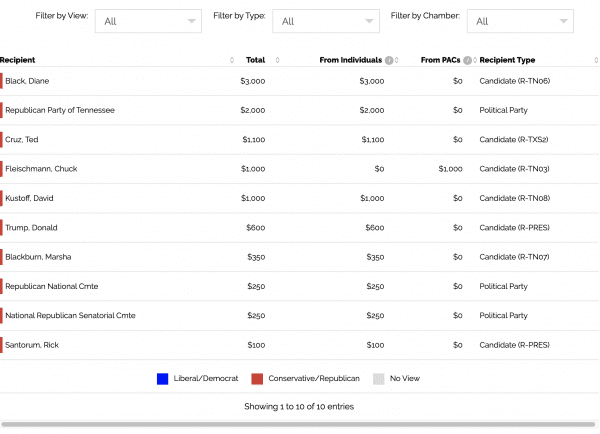
Task: Select National Republican Senatorial Cmte recipient
Action: pos(70,315)
